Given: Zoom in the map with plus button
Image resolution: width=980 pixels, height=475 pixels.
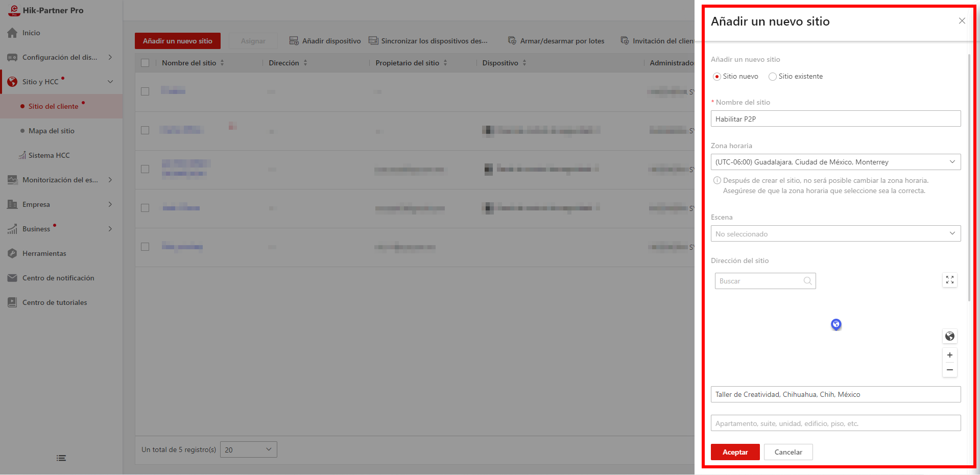Looking at the screenshot, I should pos(949,355).
